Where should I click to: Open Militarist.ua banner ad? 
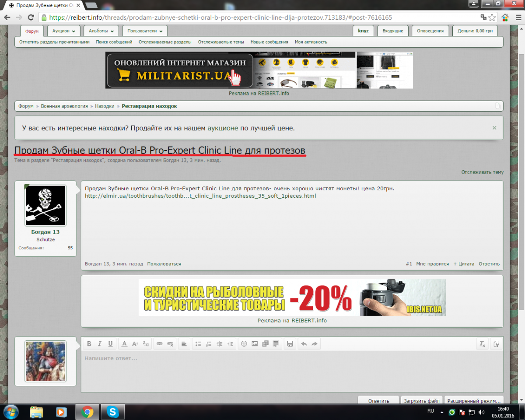259,70
